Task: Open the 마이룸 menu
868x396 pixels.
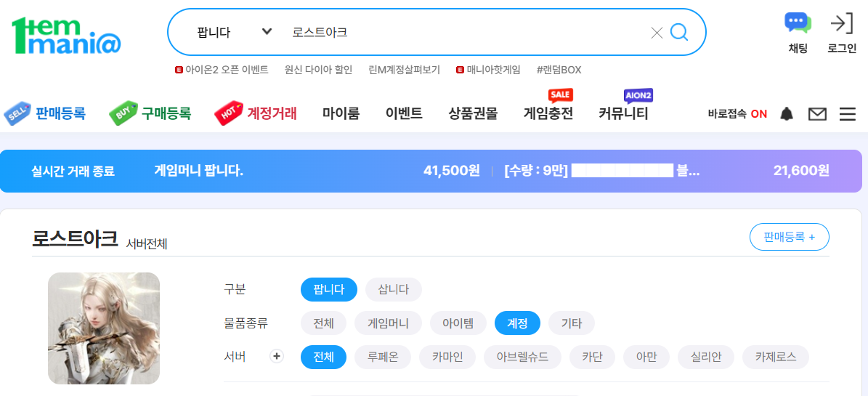Action: [341, 113]
